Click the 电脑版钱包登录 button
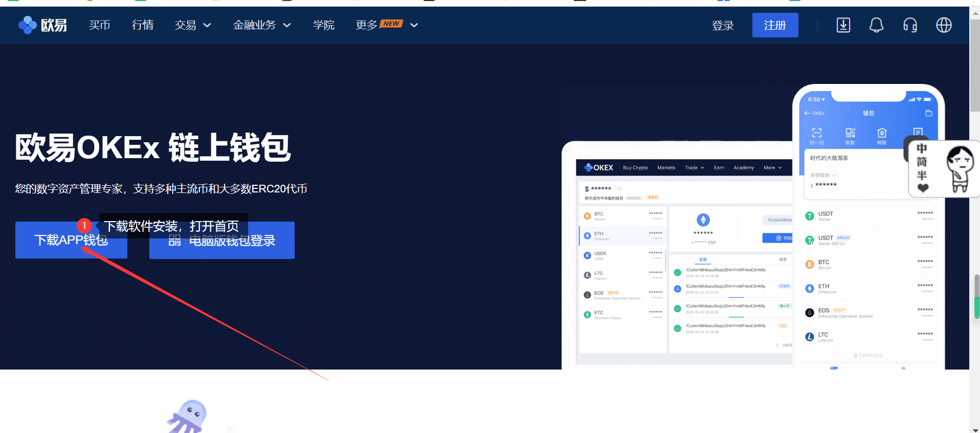 pyautogui.click(x=222, y=240)
